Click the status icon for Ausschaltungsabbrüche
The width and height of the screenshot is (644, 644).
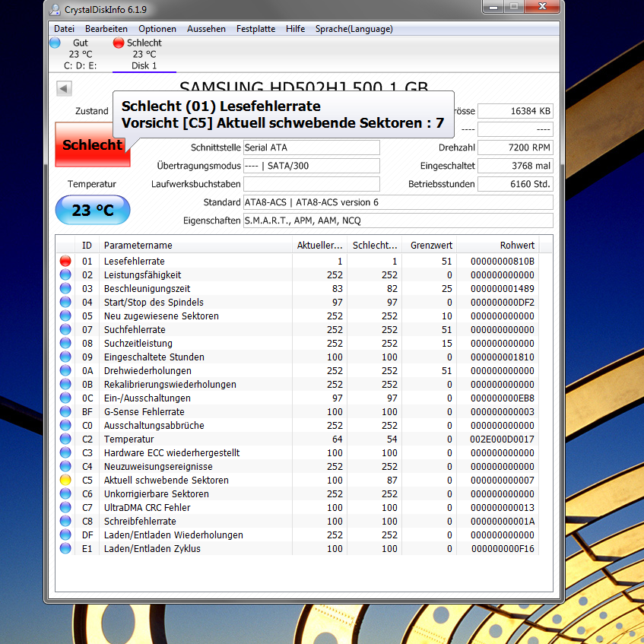(x=65, y=426)
